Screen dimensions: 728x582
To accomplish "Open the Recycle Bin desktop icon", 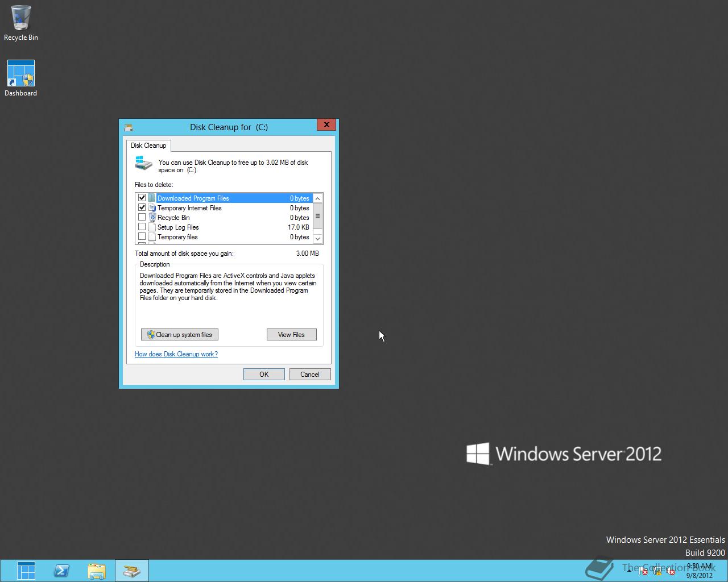I will [x=21, y=23].
